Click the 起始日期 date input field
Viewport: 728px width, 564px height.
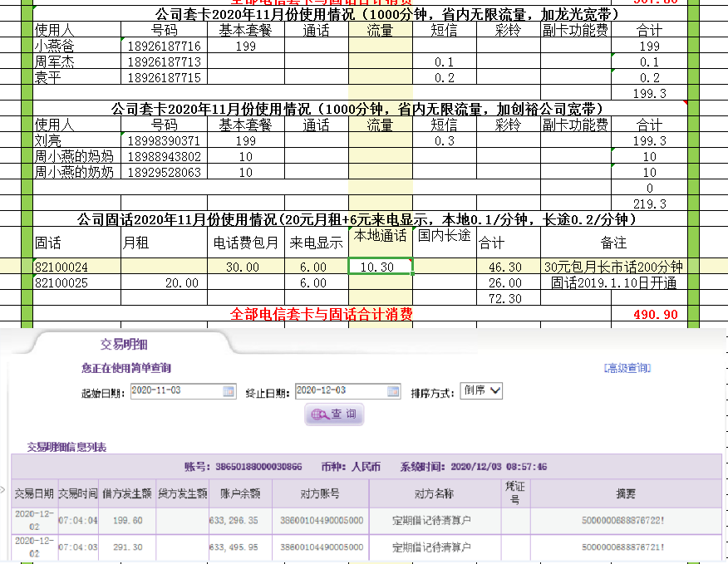pyautogui.click(x=176, y=391)
